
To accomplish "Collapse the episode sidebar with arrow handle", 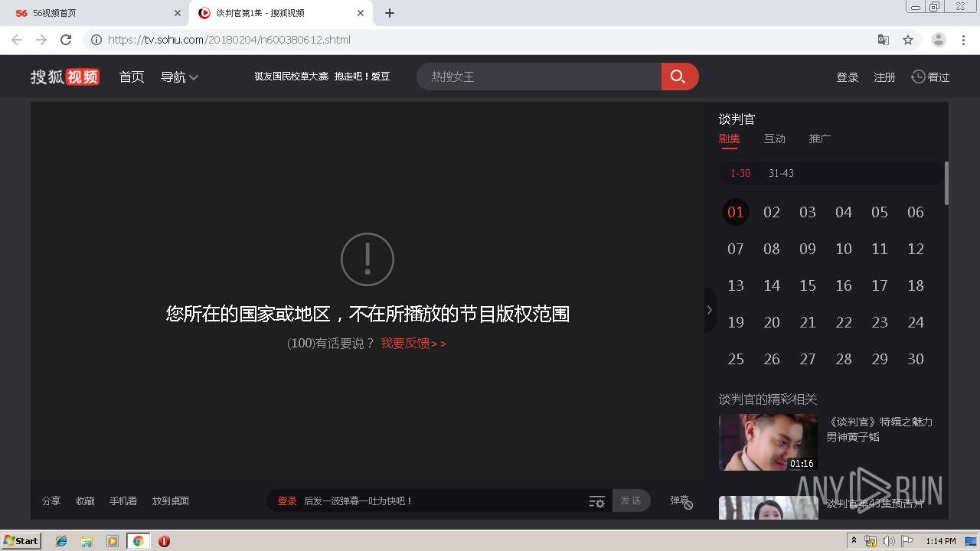I will click(x=710, y=310).
